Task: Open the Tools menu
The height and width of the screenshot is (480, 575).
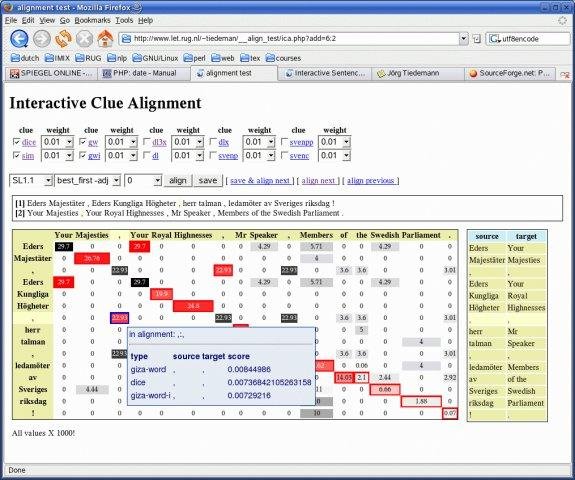Action: [124, 20]
